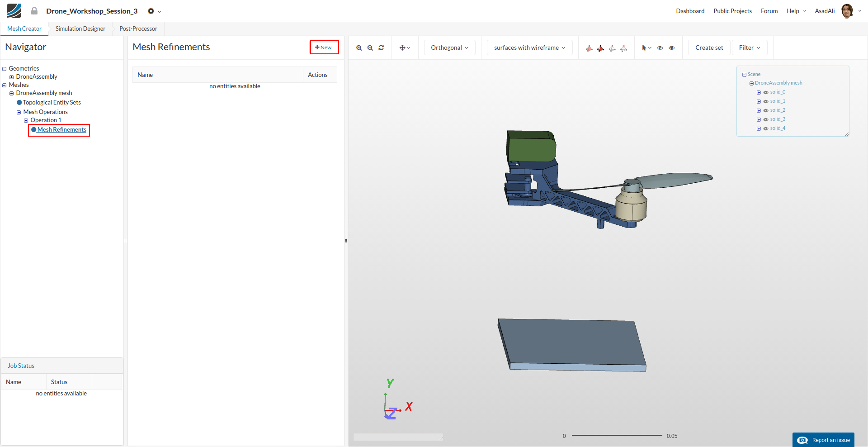This screenshot has width=868, height=447.
Task: Click the second tetrahedron selection-mode icon
Action: [x=600, y=48]
